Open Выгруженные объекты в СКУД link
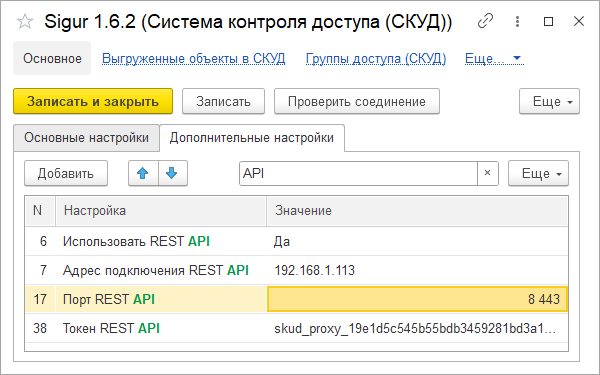600x375 pixels. click(x=194, y=59)
